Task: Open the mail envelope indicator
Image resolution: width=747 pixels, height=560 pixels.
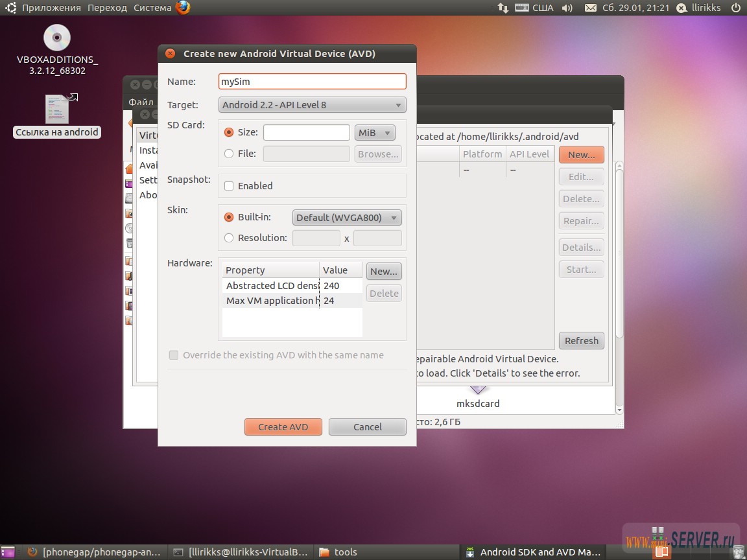Action: [x=590, y=8]
